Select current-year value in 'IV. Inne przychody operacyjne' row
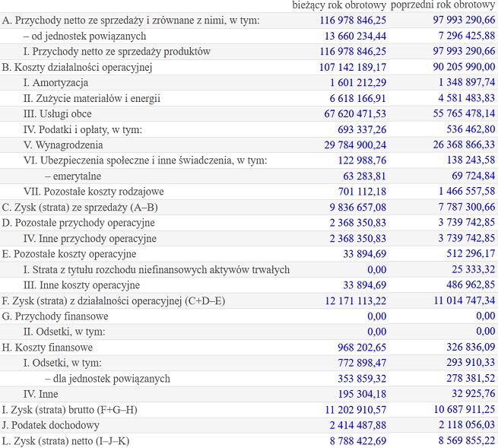 pos(357,238)
